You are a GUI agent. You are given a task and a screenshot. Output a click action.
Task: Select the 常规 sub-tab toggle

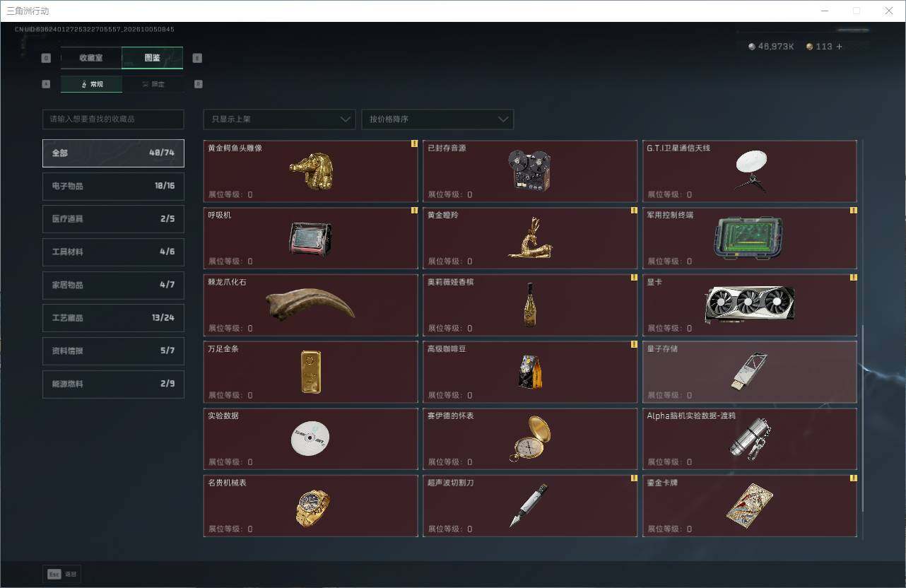pos(92,84)
